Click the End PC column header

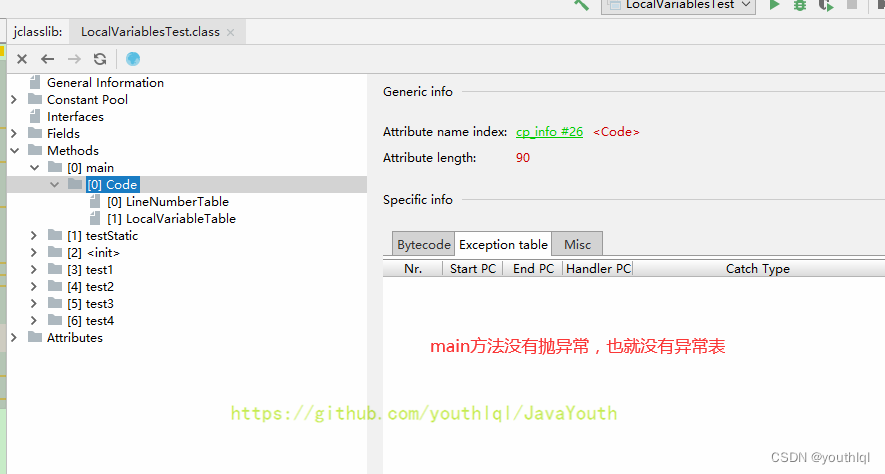533,269
